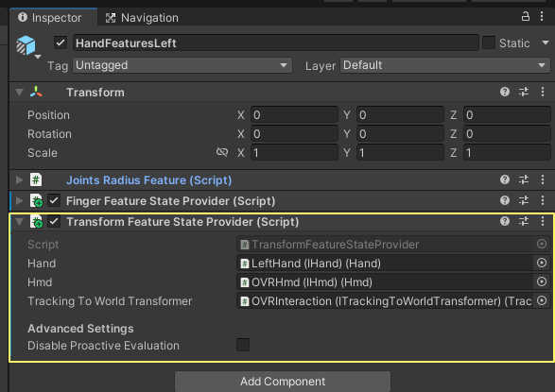555x392 pixels.
Task: Open the GameObject icon dropdown arrow
Action: (38, 57)
